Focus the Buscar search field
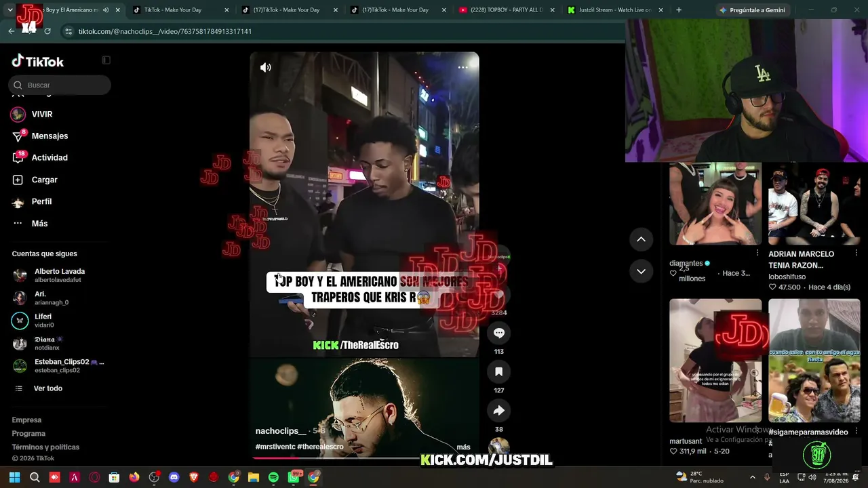The height and width of the screenshot is (488, 868). click(60, 85)
